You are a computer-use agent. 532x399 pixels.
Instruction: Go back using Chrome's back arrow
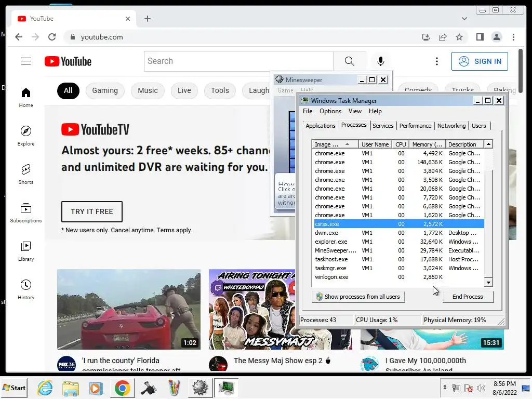(19, 37)
